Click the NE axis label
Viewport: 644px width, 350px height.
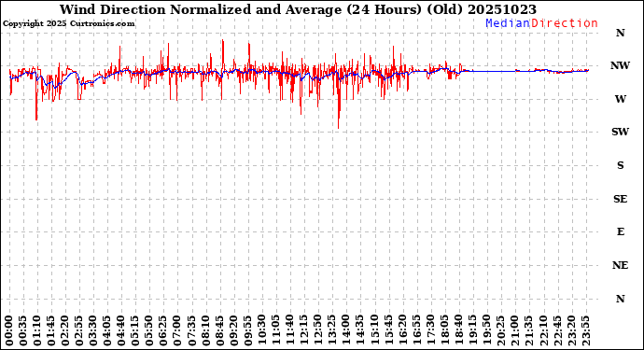tap(620, 265)
